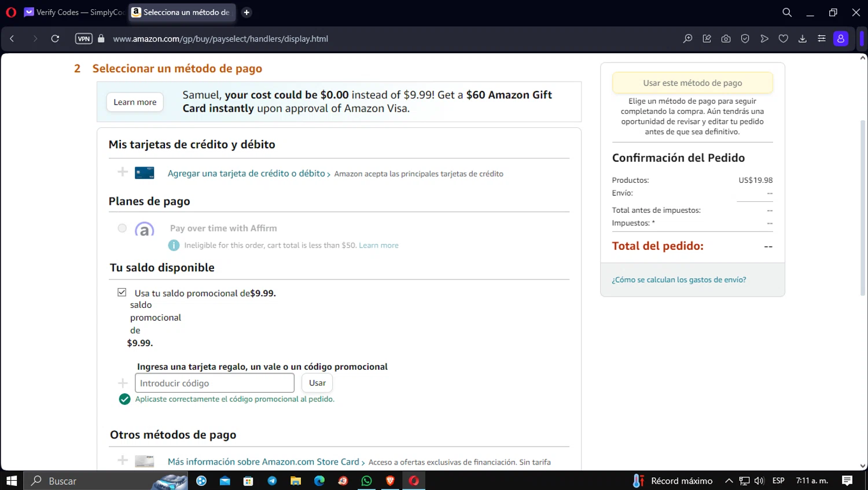This screenshot has width=868, height=490.
Task: Click plus icon beside add credit card
Action: pyautogui.click(x=123, y=172)
